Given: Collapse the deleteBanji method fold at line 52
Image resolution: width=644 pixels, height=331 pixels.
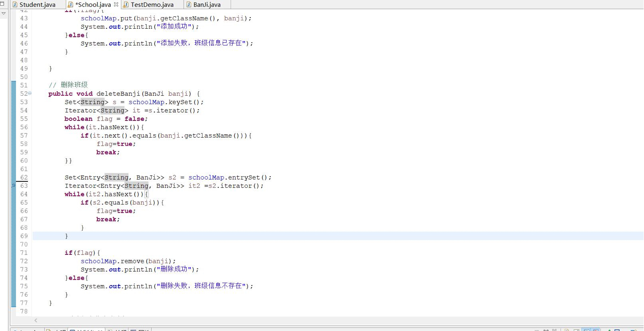Looking at the screenshot, I should [30, 93].
